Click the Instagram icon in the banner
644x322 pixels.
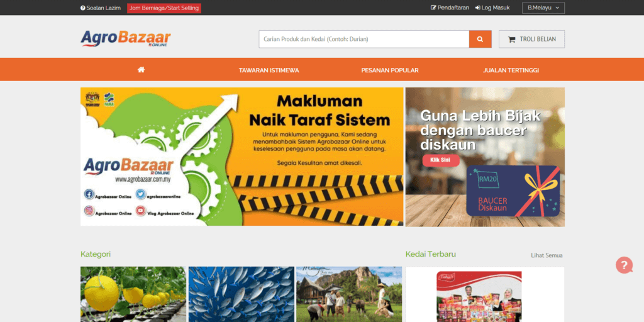(x=89, y=211)
